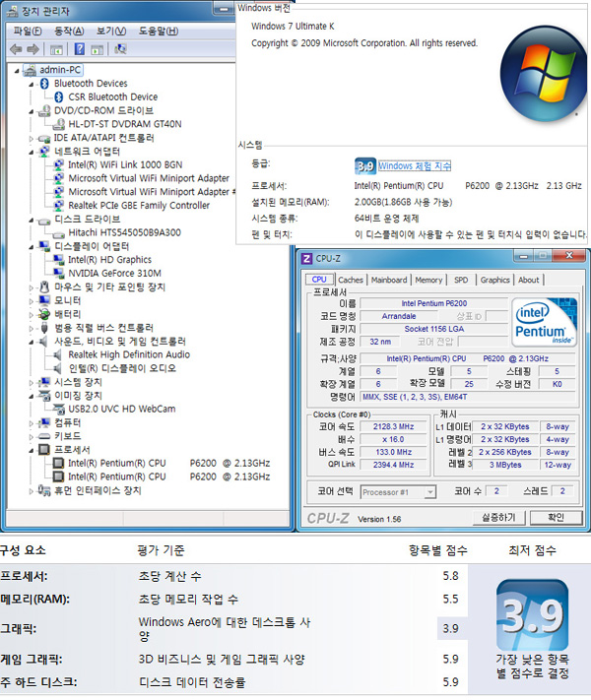Select the NVIDIA GeForce 310M device
The width and height of the screenshot is (591, 700).
(113, 273)
